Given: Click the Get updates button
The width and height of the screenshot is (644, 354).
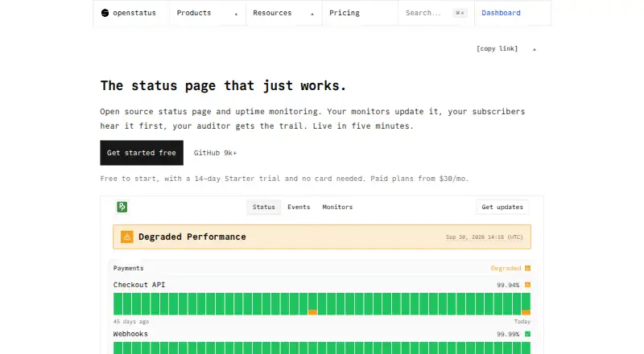Looking at the screenshot, I should coord(502,207).
